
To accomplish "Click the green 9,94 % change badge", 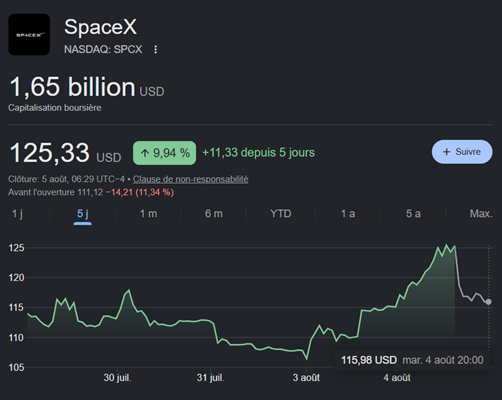I will pyautogui.click(x=164, y=153).
